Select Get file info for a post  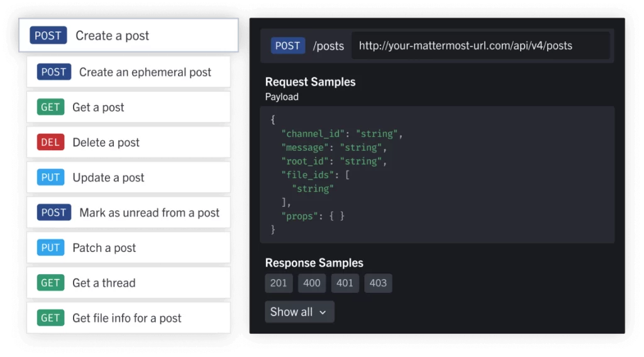click(128, 318)
